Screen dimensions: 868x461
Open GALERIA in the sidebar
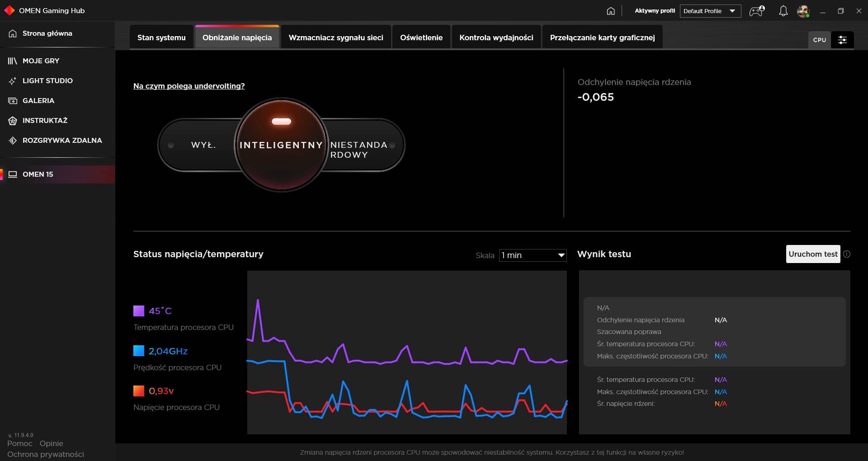[x=57, y=101]
